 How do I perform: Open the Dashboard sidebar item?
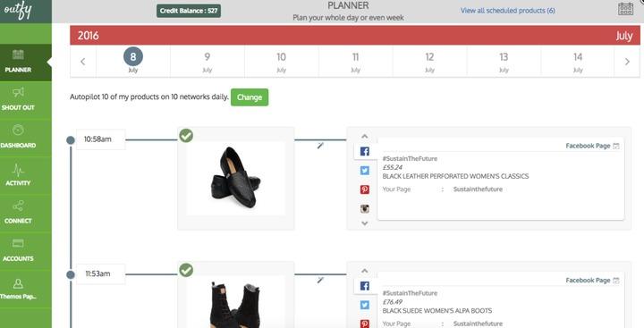18,137
